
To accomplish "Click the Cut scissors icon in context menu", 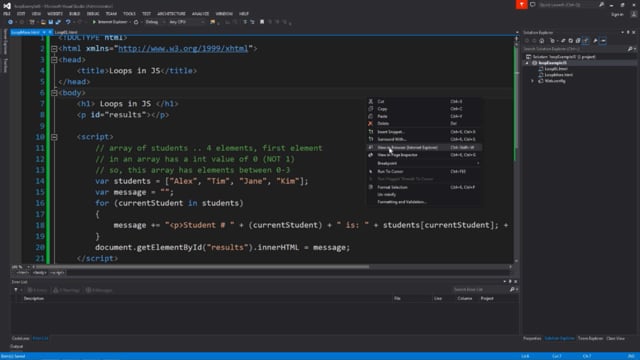I will tap(371, 101).
